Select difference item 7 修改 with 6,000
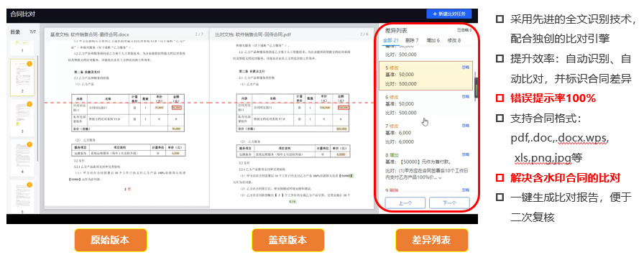The width and height of the screenshot is (644, 265). coord(426,134)
